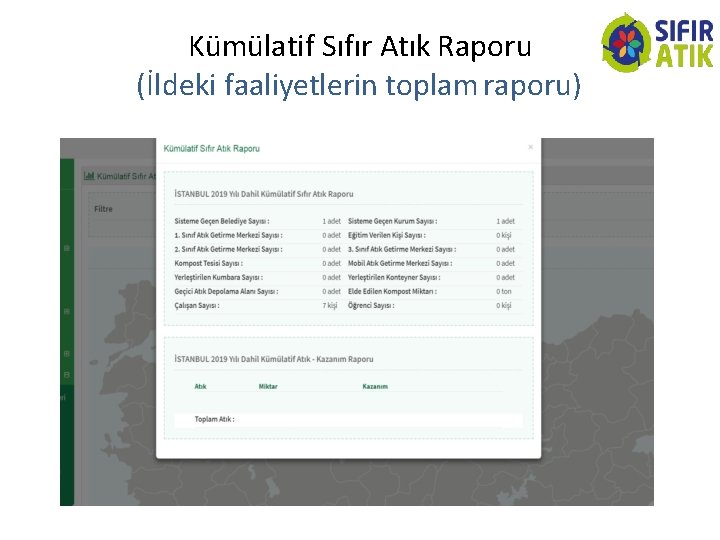
Task: Expand the topmost plus-box item in green sidebar
Action: coord(67,248)
